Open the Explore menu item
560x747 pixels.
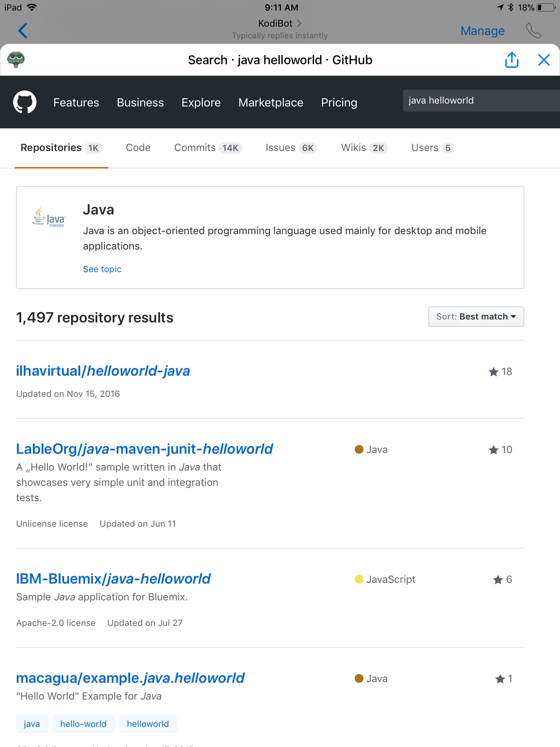tap(201, 102)
